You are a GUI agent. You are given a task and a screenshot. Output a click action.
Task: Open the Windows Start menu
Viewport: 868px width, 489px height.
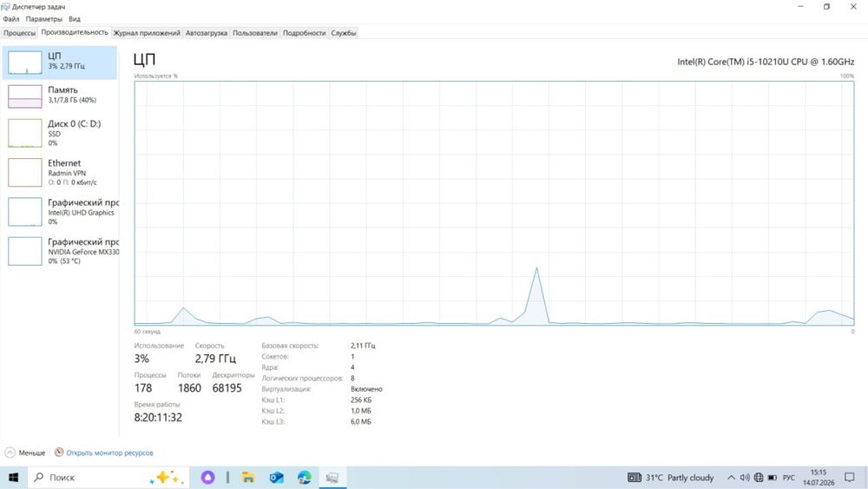click(13, 478)
